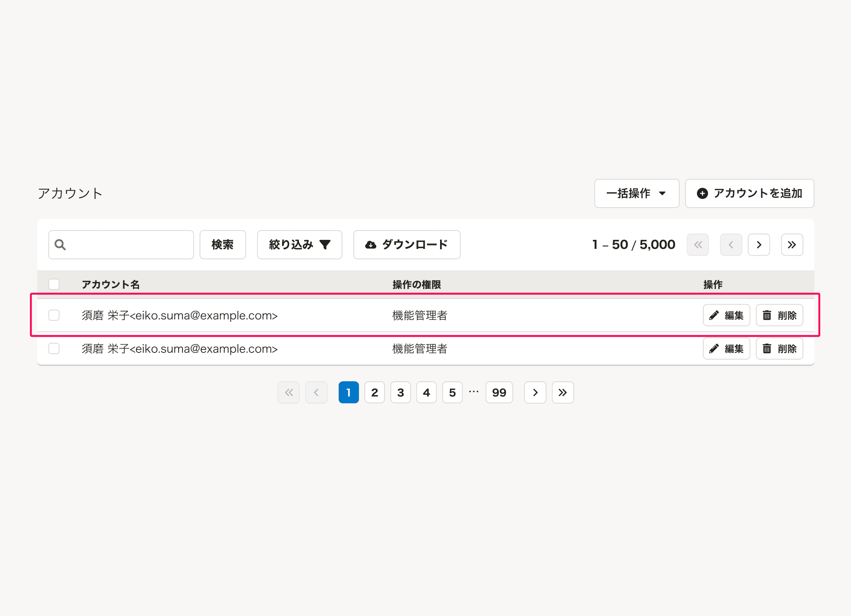
Task: Expand the filter options via the 絞り込み control
Action: (x=299, y=245)
